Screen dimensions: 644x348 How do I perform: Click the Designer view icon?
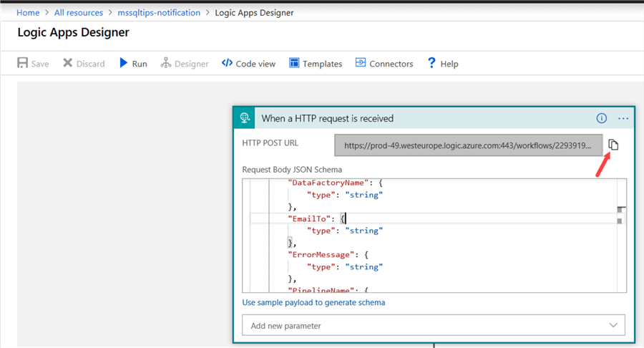tap(166, 63)
